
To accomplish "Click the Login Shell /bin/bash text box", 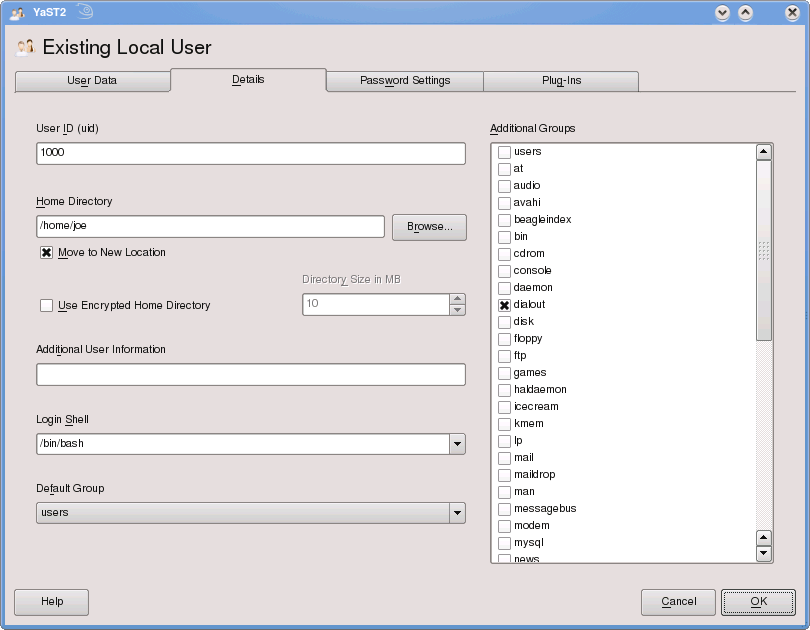I will [243, 444].
